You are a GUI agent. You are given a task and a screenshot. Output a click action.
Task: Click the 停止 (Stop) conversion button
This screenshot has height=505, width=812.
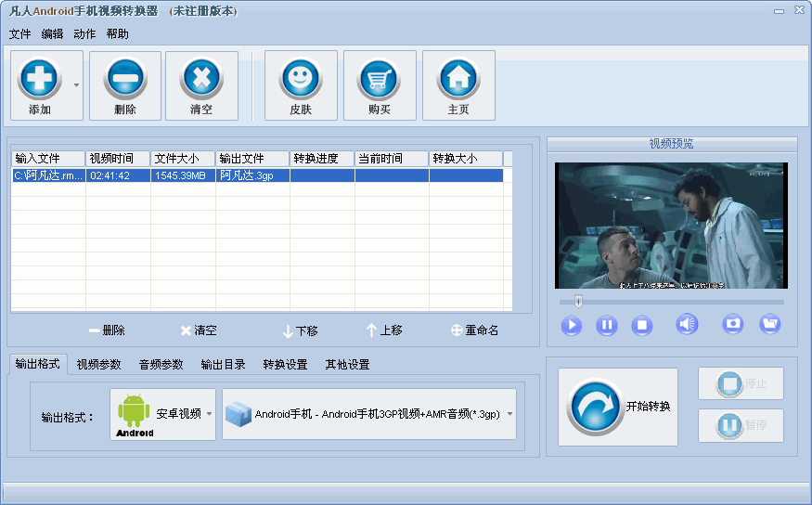coord(741,383)
